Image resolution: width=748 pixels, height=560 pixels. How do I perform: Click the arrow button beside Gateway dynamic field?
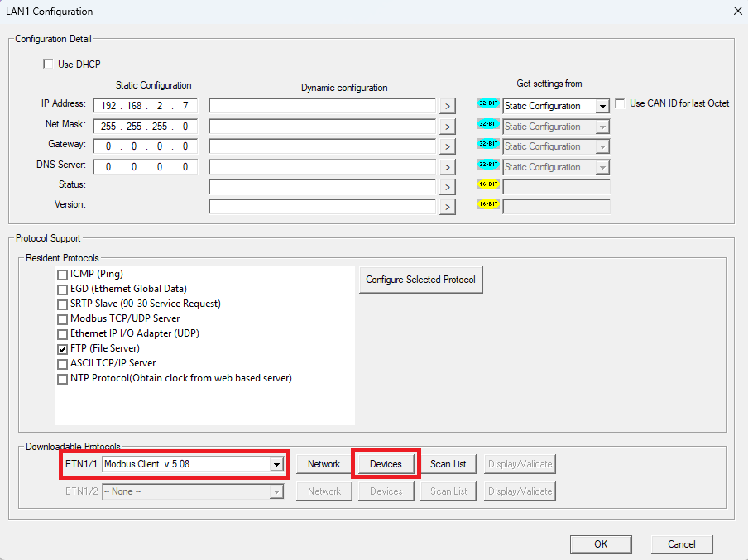(447, 146)
